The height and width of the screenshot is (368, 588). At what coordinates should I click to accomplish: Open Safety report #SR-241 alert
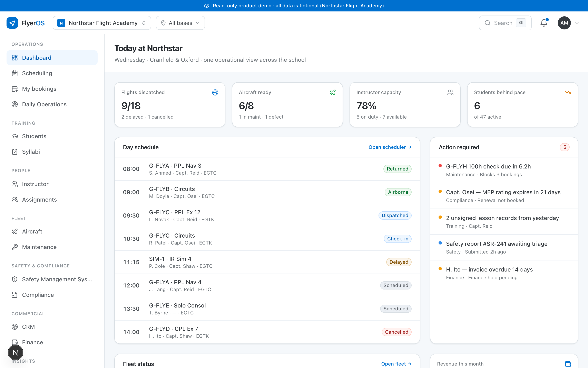coord(504,248)
